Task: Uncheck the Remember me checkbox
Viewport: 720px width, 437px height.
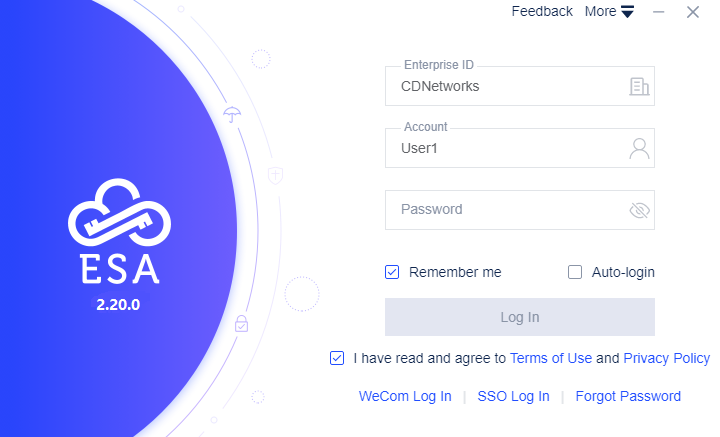Action: pyautogui.click(x=392, y=272)
